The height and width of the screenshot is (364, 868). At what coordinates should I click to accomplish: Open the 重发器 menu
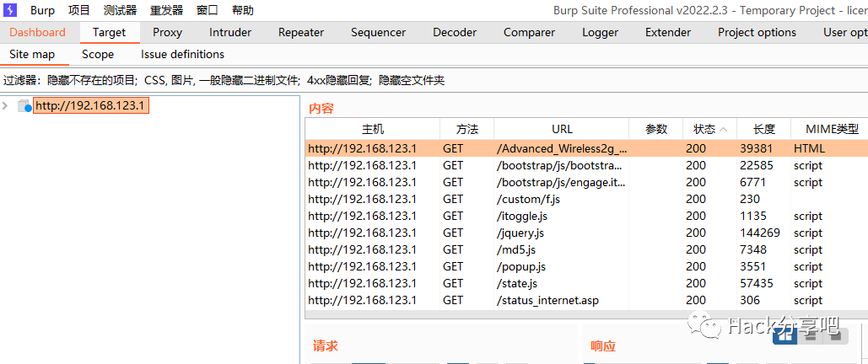[x=167, y=10]
